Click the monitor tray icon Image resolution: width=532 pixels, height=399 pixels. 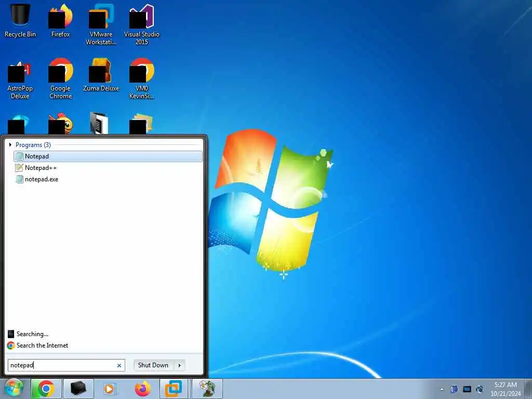pos(467,389)
